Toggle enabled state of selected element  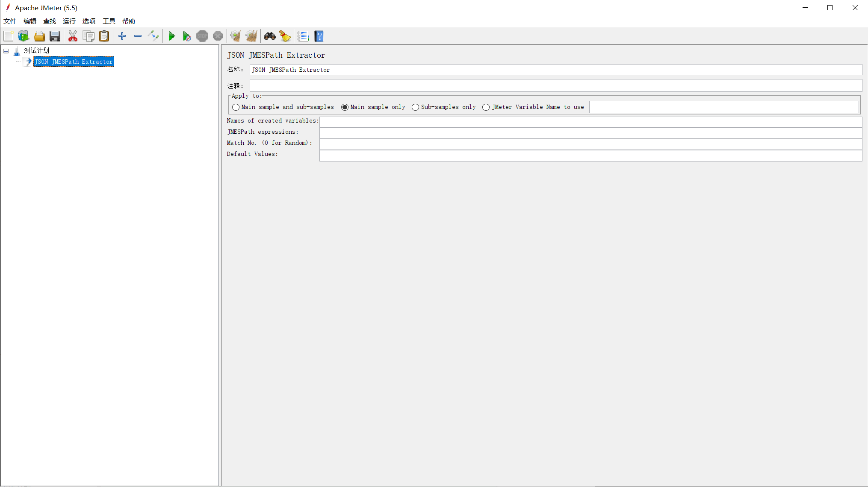(x=153, y=36)
